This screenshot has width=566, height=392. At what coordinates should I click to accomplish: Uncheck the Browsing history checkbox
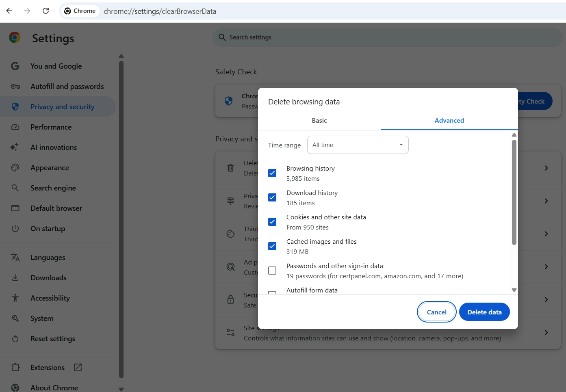(x=272, y=173)
